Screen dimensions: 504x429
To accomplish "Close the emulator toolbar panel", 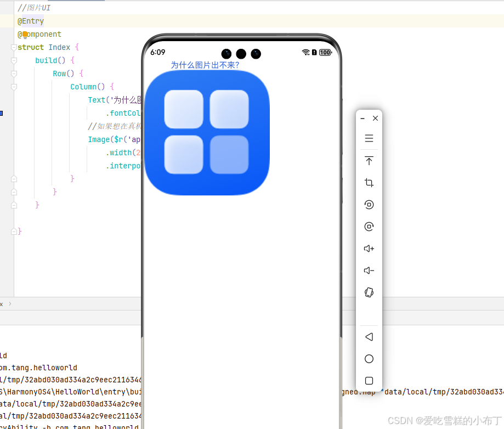I will [x=375, y=118].
